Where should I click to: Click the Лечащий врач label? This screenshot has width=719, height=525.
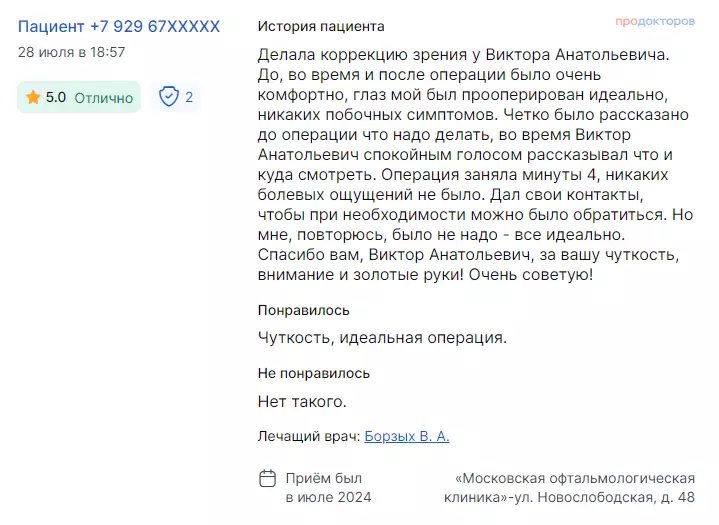click(x=309, y=436)
